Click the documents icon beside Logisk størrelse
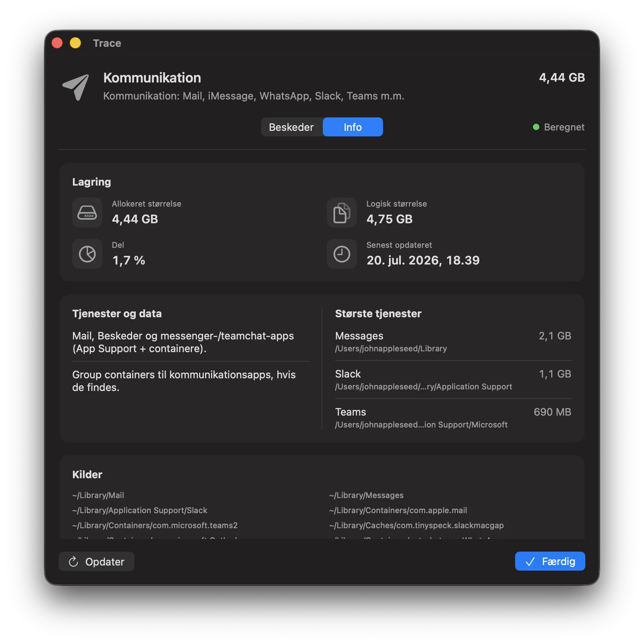 pos(342,213)
